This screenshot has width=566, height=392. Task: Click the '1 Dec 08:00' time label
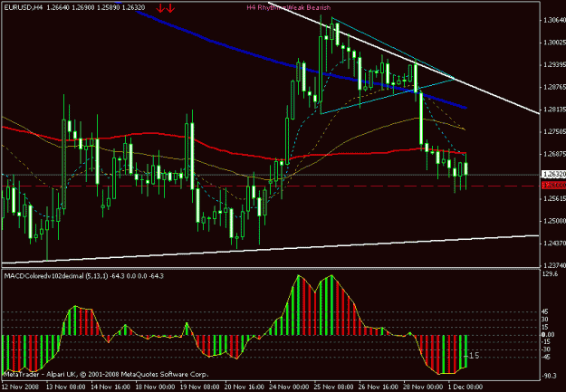tap(465, 387)
